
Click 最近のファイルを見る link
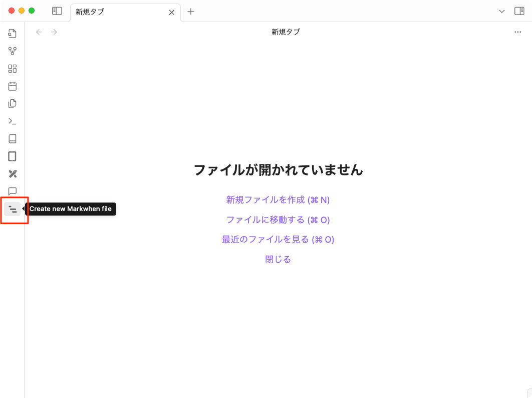tap(278, 240)
